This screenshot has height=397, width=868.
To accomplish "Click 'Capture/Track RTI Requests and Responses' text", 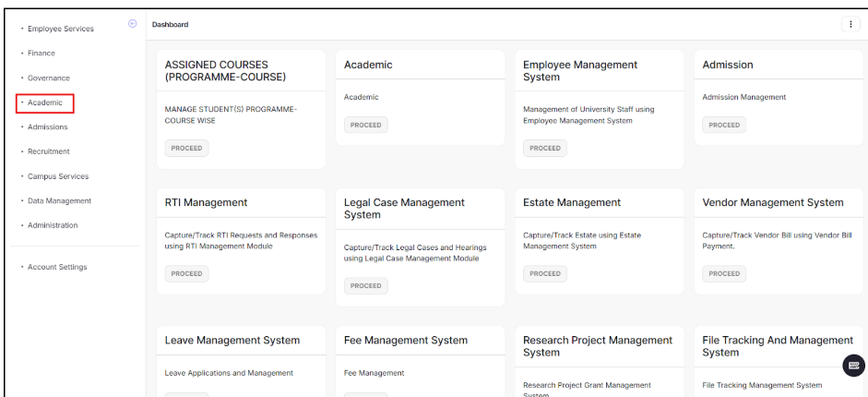I will pos(242,240).
